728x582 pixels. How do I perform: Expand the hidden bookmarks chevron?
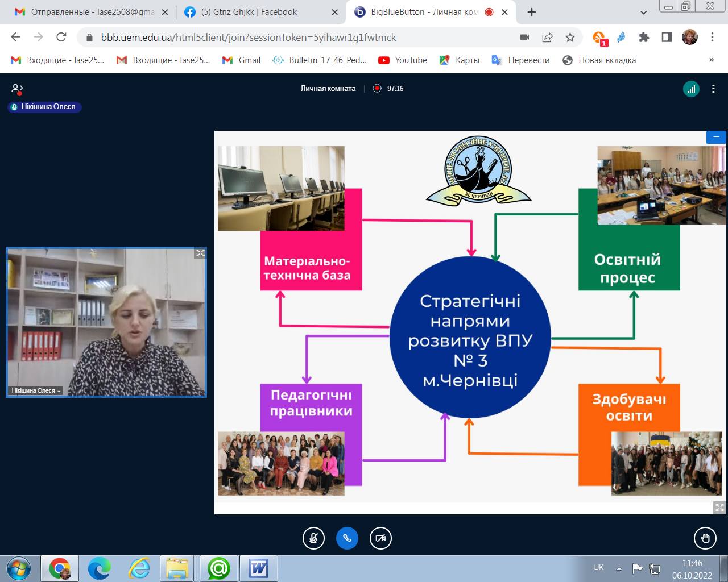click(711, 60)
